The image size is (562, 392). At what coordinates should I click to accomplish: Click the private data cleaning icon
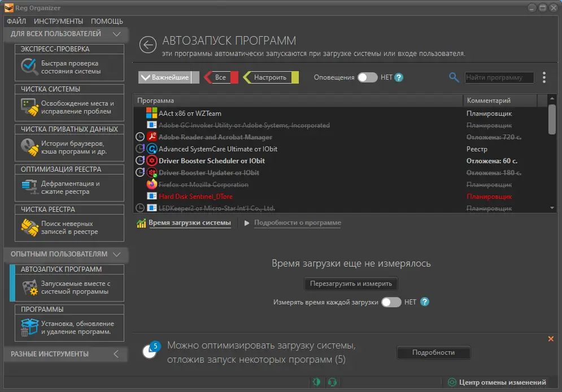pos(29,147)
